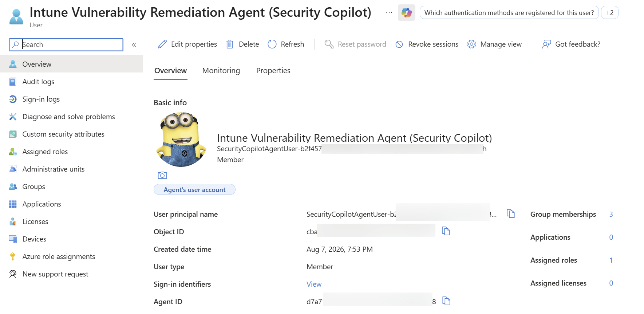
Task: Click the user avatar icon in header
Action: click(16, 17)
